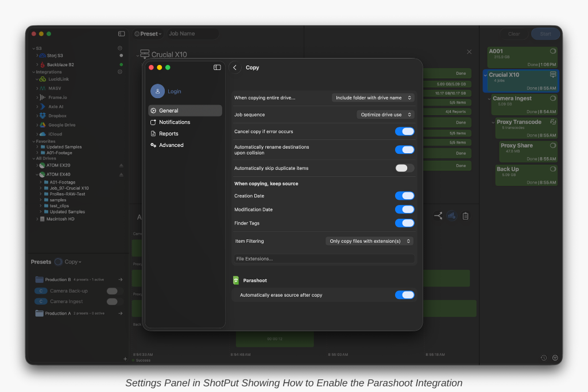This screenshot has width=588, height=392.
Task: Click the user avatar icon
Action: click(157, 91)
